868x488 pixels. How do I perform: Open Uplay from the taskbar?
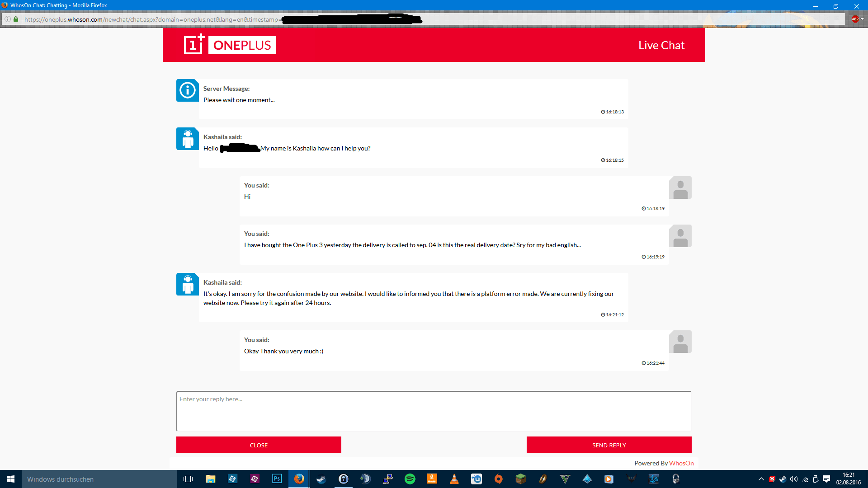(476, 479)
